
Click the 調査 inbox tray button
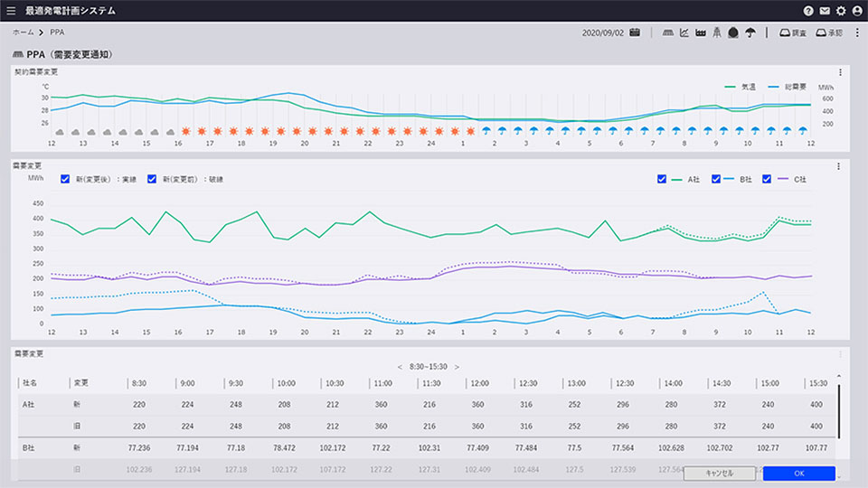pyautogui.click(x=793, y=33)
